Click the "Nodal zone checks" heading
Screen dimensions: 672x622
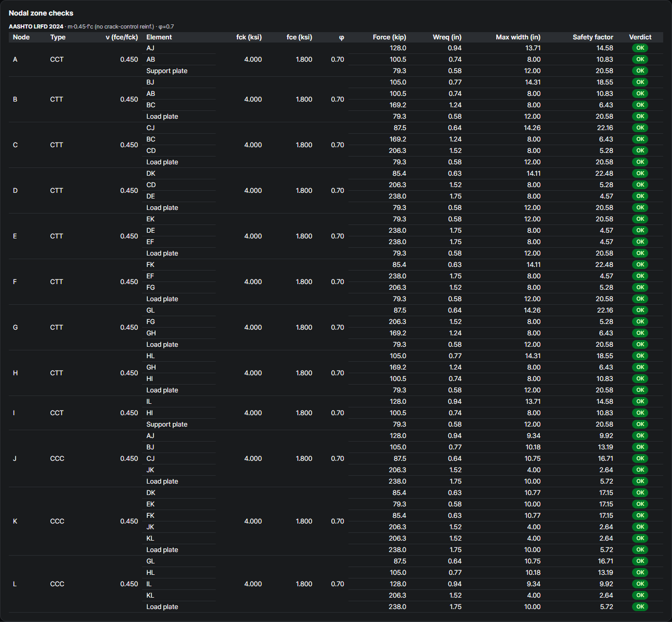[41, 13]
